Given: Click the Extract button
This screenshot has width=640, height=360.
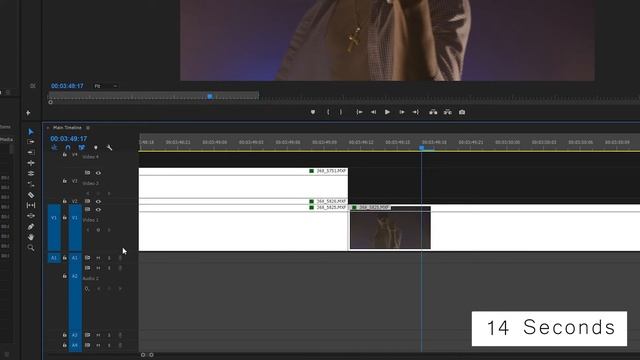Looking at the screenshot, I should 448,112.
